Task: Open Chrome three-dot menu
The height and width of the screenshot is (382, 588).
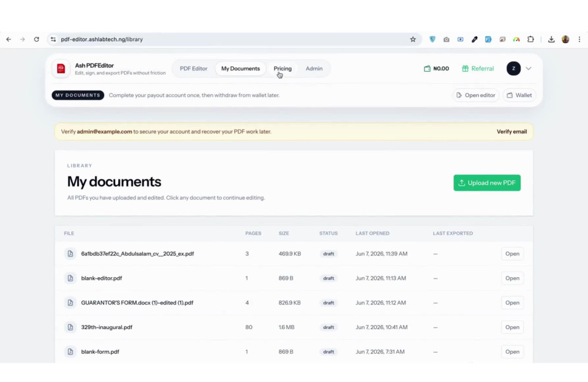Action: (x=579, y=39)
